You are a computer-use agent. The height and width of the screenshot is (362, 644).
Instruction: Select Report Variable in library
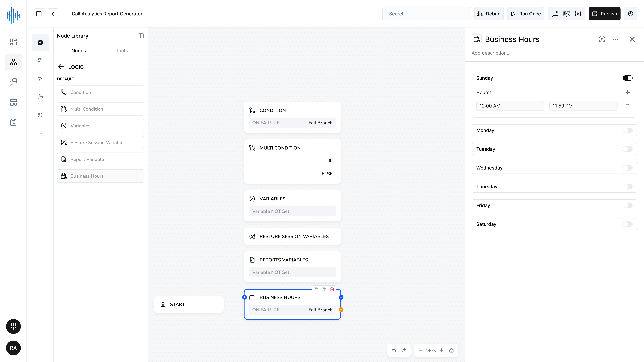[x=101, y=159]
